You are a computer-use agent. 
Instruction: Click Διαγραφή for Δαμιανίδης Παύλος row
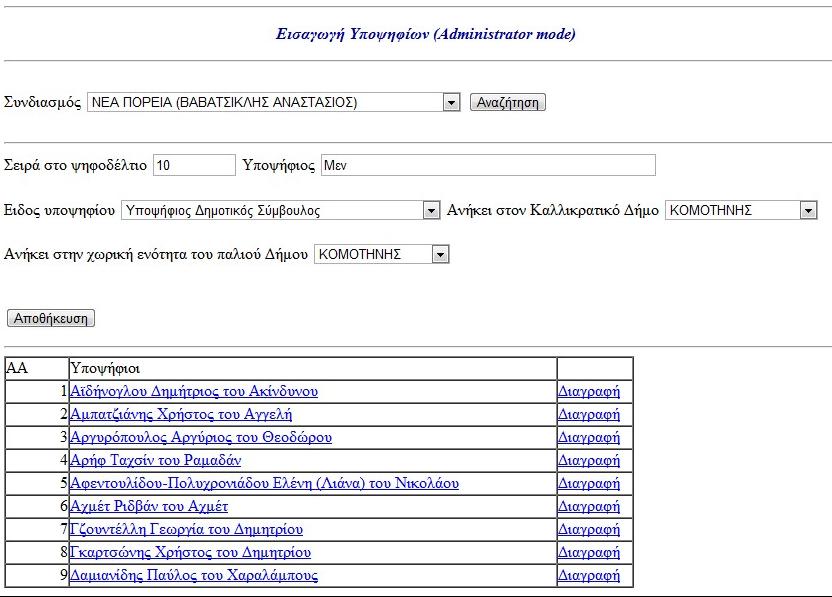click(x=589, y=575)
